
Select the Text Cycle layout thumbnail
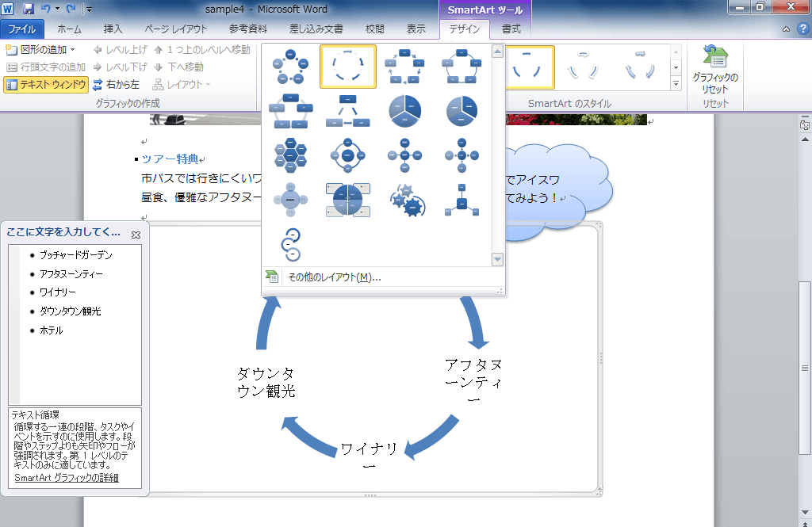pyautogui.click(x=348, y=67)
